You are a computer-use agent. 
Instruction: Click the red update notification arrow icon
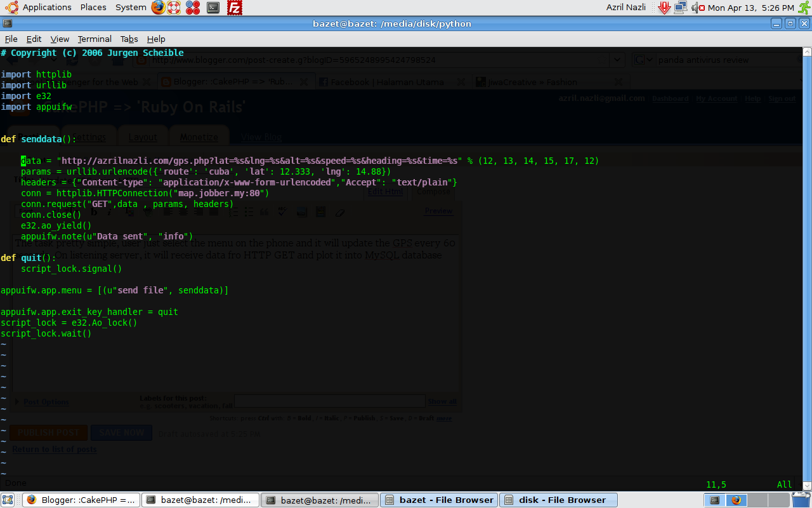tap(664, 8)
